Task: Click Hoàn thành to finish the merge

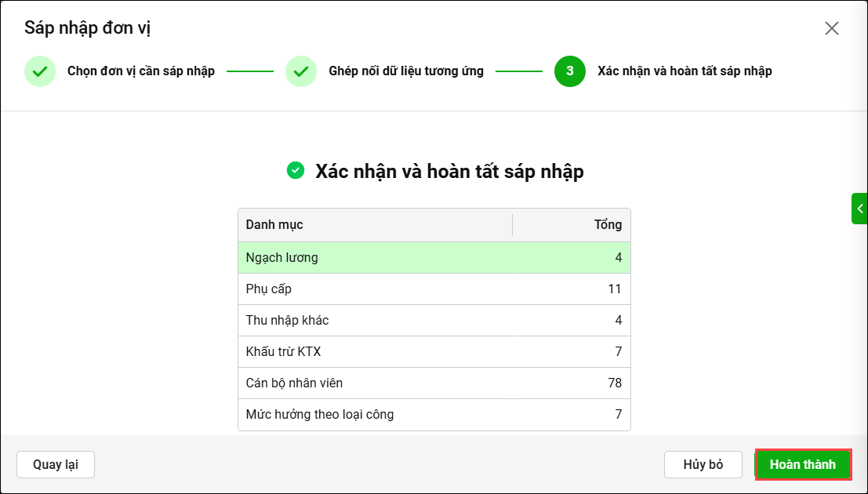Action: point(803,464)
